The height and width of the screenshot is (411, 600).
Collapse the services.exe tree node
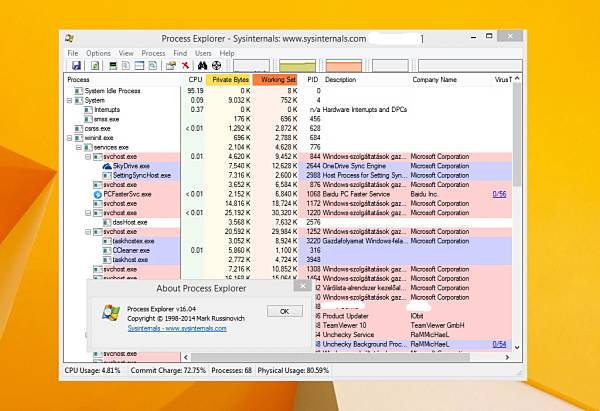(x=78, y=147)
